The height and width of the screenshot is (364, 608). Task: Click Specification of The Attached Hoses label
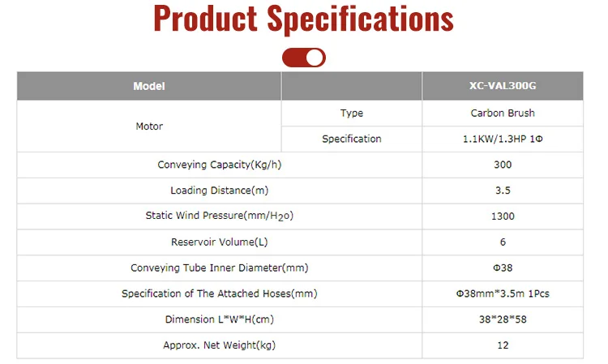click(x=219, y=294)
